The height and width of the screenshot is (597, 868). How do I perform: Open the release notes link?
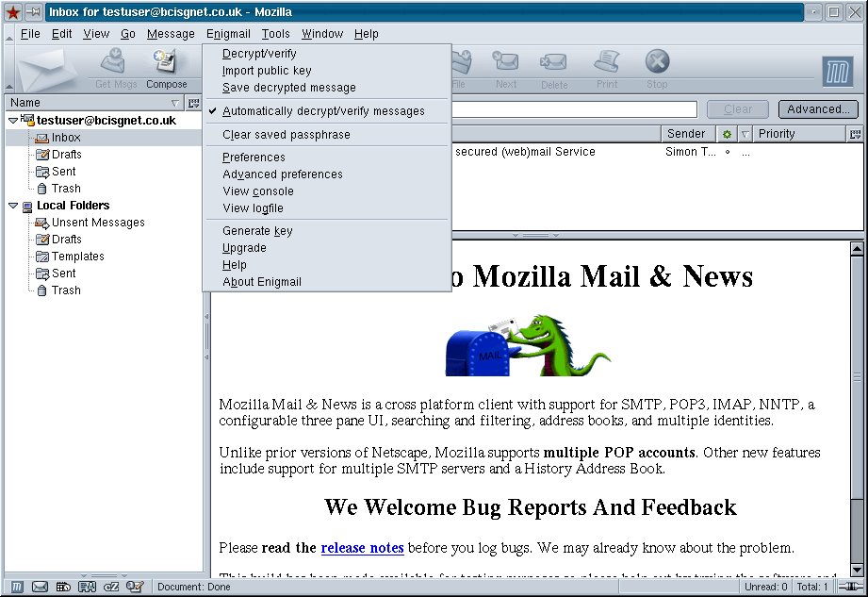[362, 548]
